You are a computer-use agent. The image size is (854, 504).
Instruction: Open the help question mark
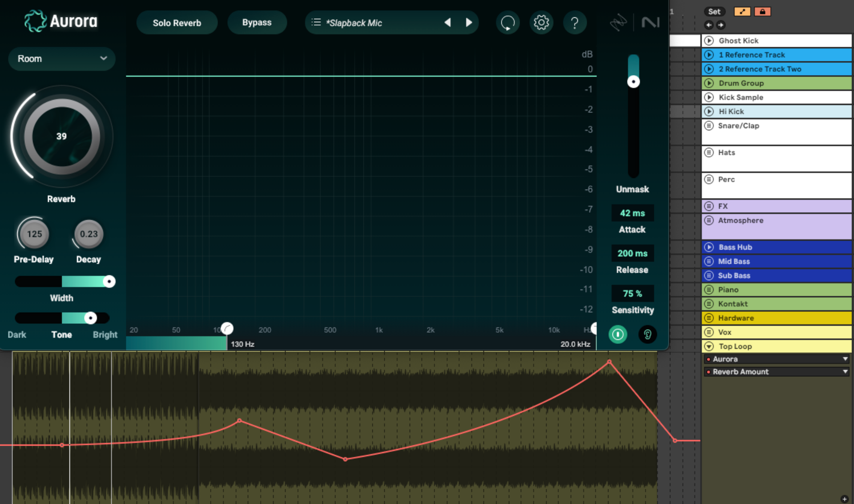point(574,22)
